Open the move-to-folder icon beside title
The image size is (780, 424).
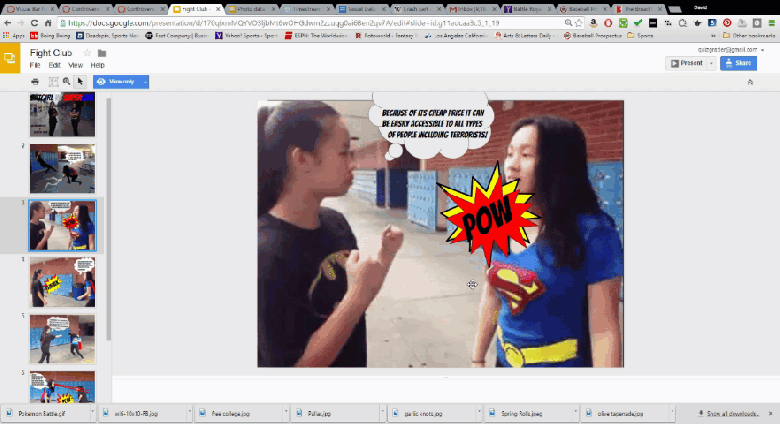(101, 53)
